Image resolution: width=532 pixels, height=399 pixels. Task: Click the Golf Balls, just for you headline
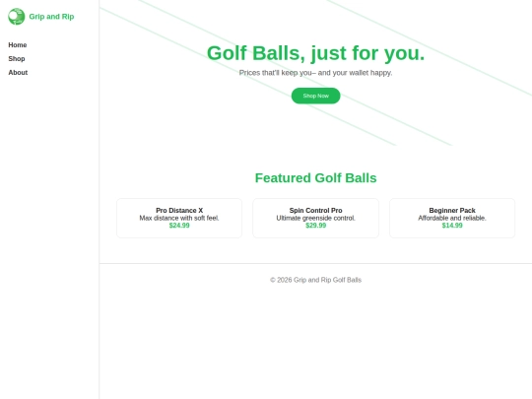click(315, 53)
